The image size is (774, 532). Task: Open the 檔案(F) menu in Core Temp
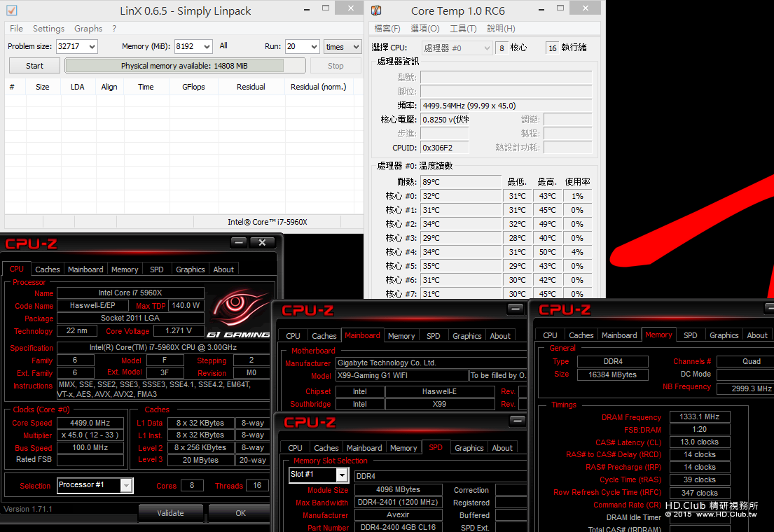tap(387, 29)
